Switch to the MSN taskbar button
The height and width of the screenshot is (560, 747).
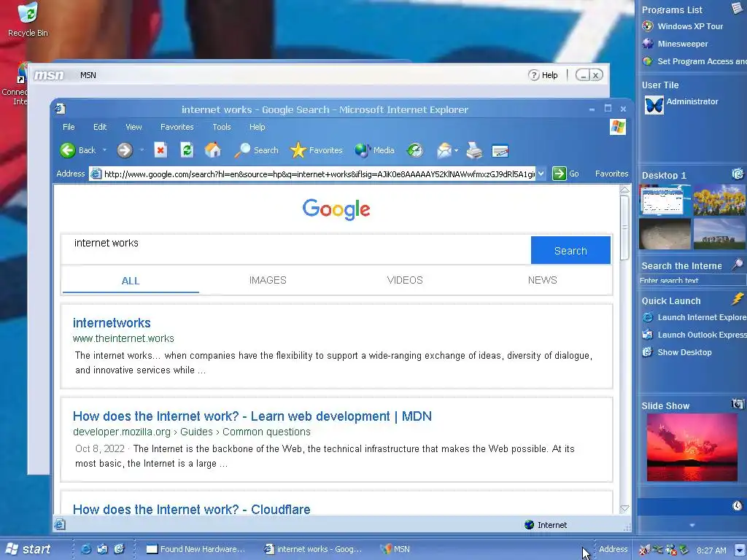[396, 549]
